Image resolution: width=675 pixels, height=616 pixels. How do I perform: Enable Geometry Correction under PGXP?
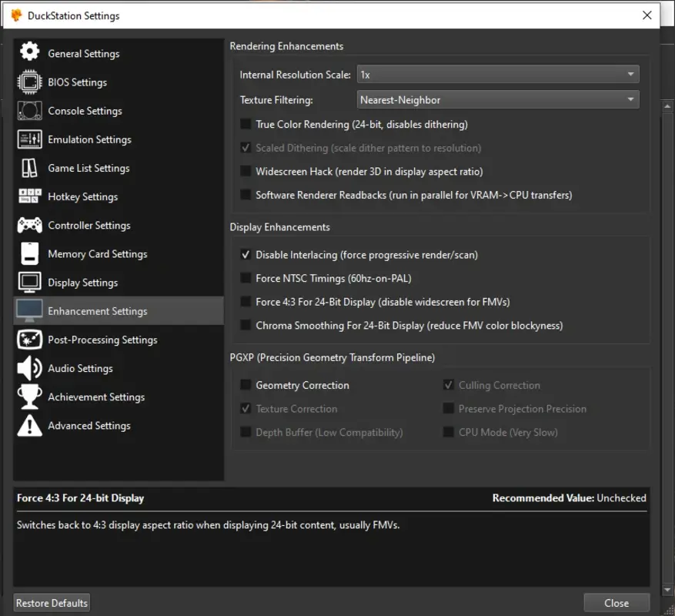pos(247,385)
